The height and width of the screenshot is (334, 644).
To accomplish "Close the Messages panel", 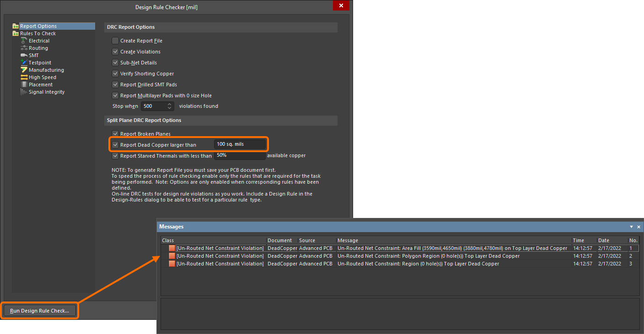I will pyautogui.click(x=639, y=227).
